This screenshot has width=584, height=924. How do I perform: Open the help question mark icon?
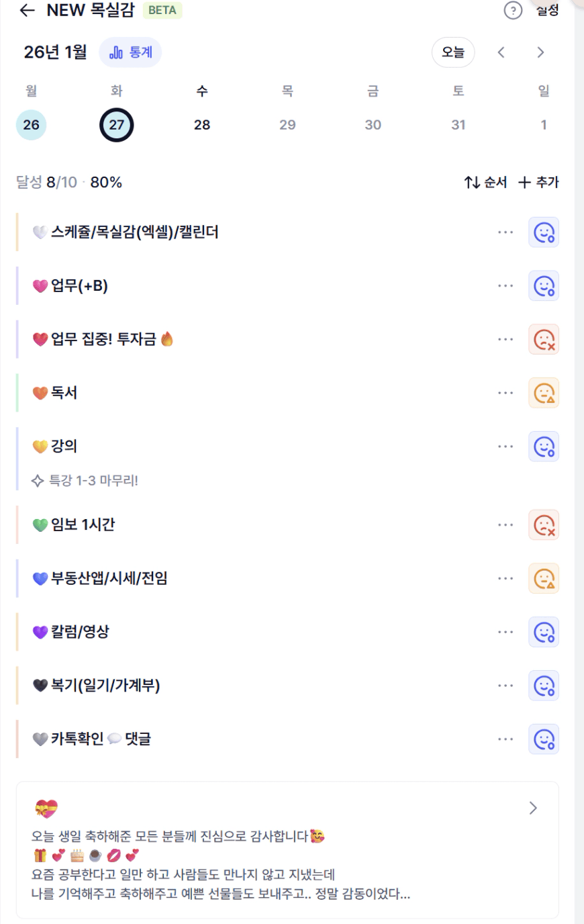pyautogui.click(x=513, y=10)
